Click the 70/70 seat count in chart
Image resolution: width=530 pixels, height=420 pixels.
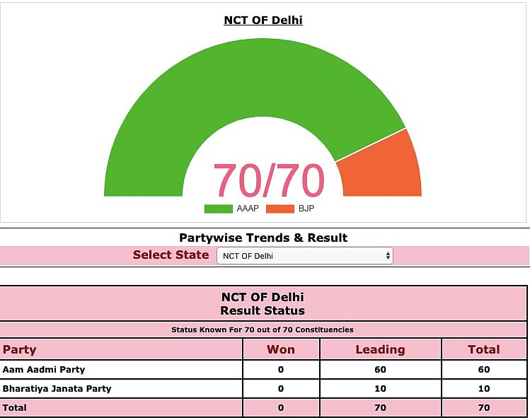tap(268, 180)
